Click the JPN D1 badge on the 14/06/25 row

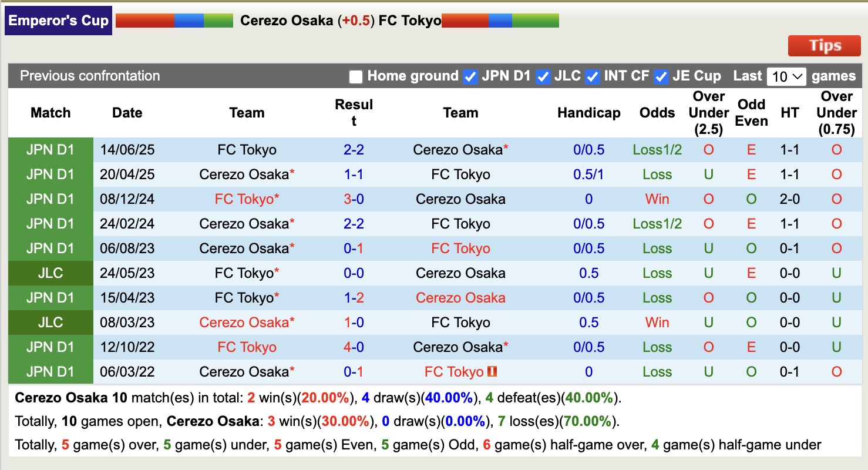coord(50,150)
